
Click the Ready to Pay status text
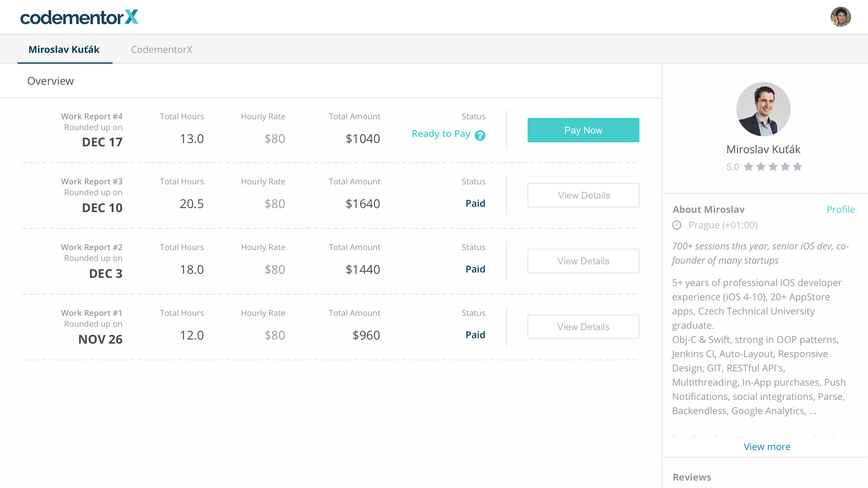pos(441,134)
